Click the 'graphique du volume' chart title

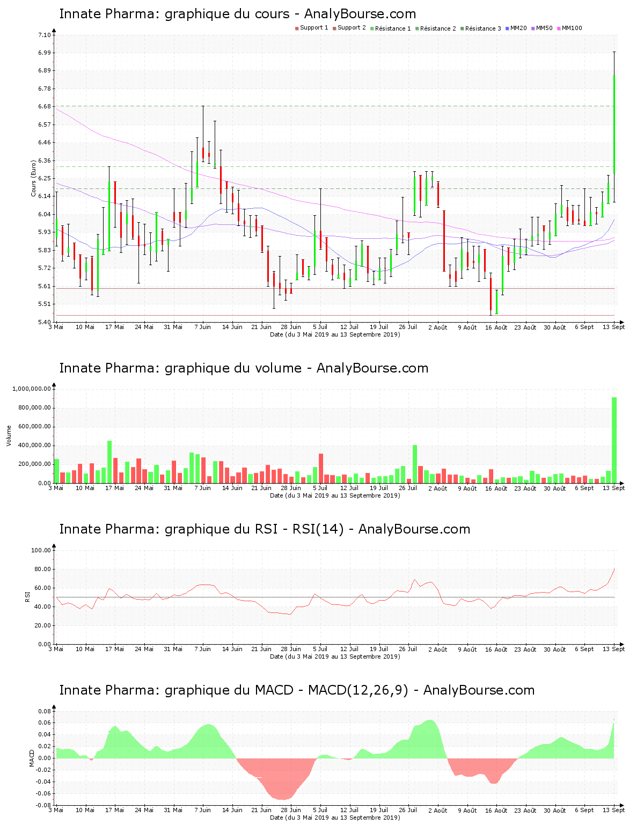[244, 368]
